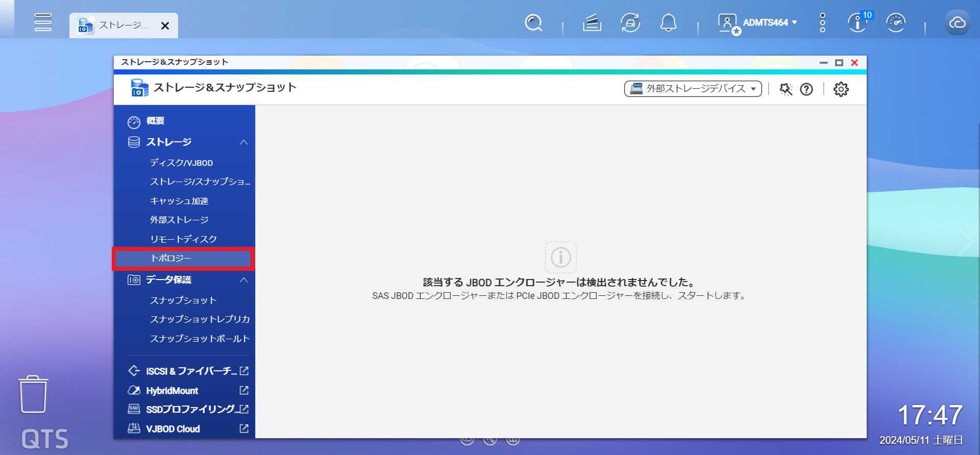980x455 pixels.
Task: Click the 概要 gauge icon
Action: [134, 122]
